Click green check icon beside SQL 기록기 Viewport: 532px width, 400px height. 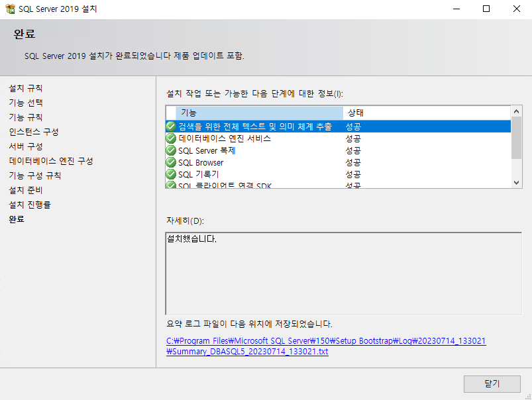(x=171, y=174)
